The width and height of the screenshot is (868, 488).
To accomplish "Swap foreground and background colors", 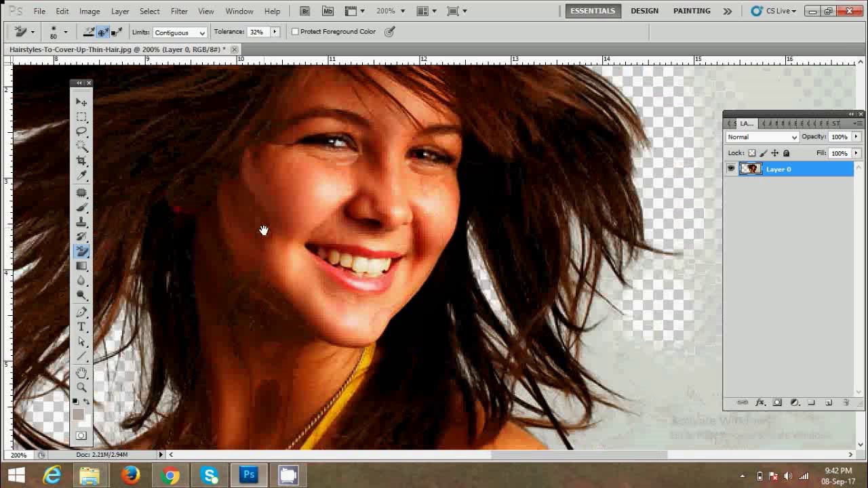I will tap(87, 402).
